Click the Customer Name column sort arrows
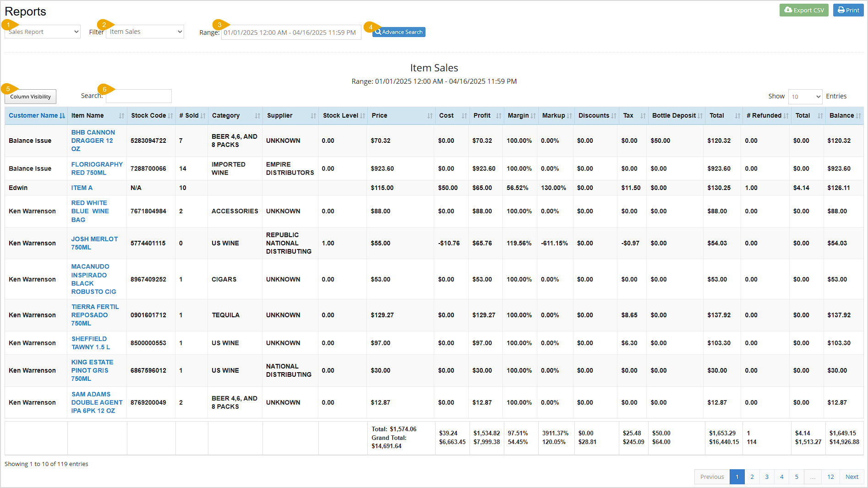The image size is (868, 488). [x=62, y=115]
